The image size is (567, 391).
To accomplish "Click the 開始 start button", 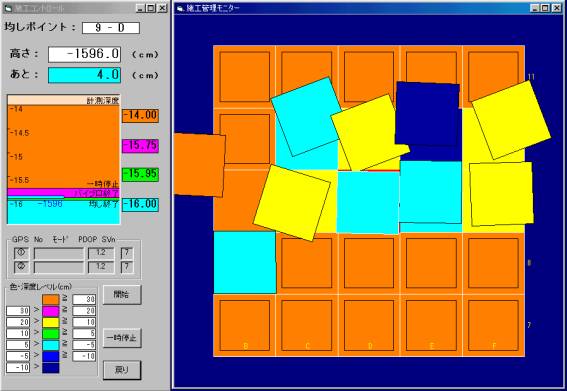I will pyautogui.click(x=122, y=295).
